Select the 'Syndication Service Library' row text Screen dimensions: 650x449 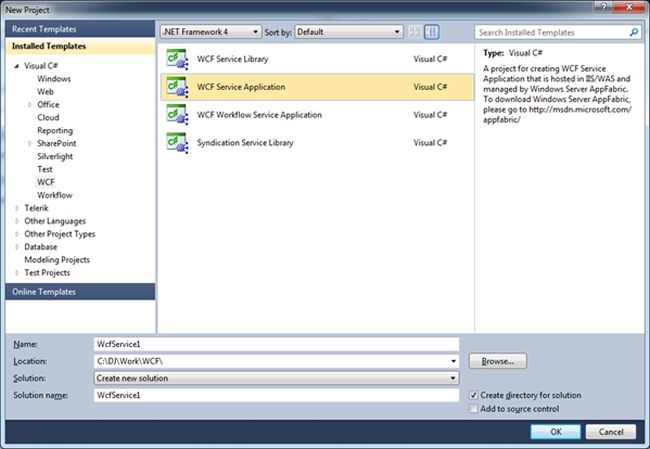point(245,143)
